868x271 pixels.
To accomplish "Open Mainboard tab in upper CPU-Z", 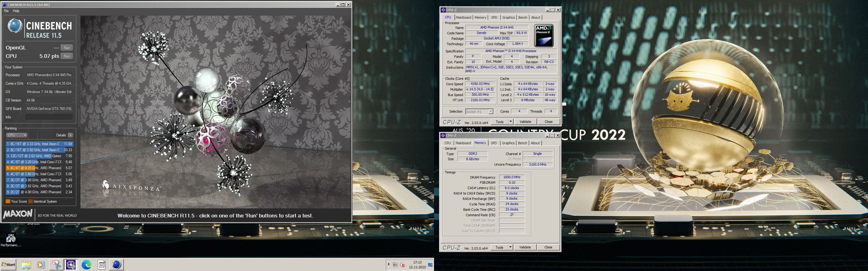I will click(463, 17).
